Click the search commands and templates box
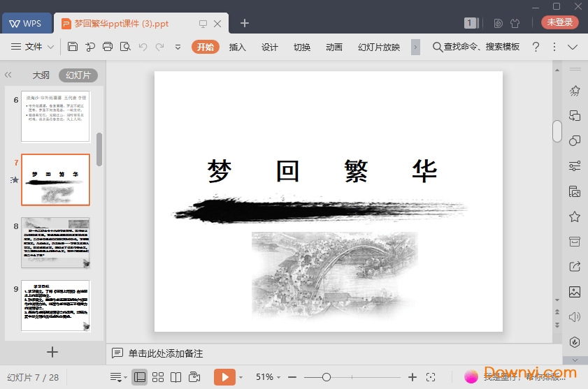588x389 pixels. coord(476,47)
